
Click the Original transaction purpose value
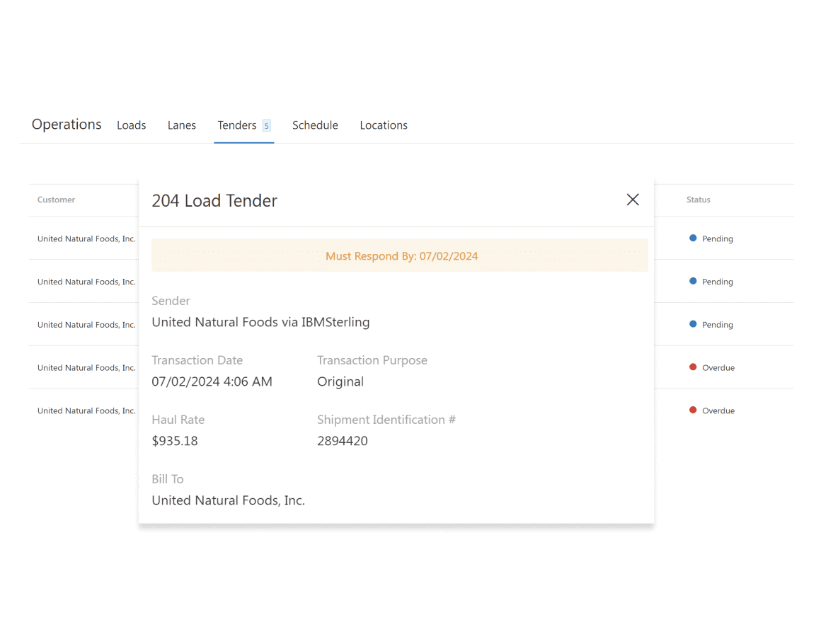[340, 381]
